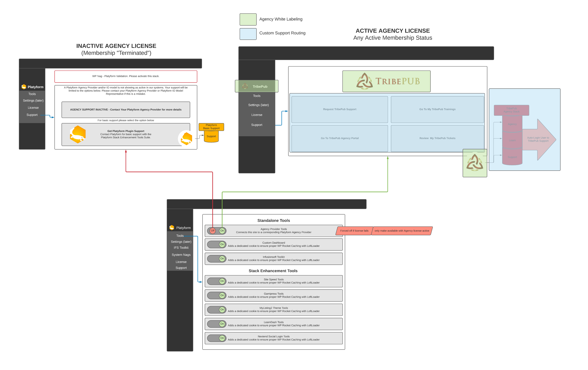This screenshot has width=588, height=370.
Task: Click the Stack Enhancement Tools heading
Action: (x=273, y=271)
